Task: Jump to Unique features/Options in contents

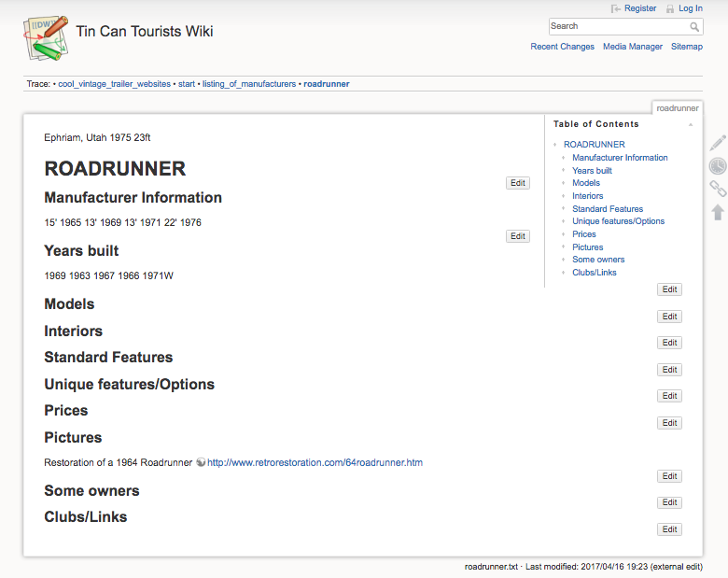Action: coord(618,221)
